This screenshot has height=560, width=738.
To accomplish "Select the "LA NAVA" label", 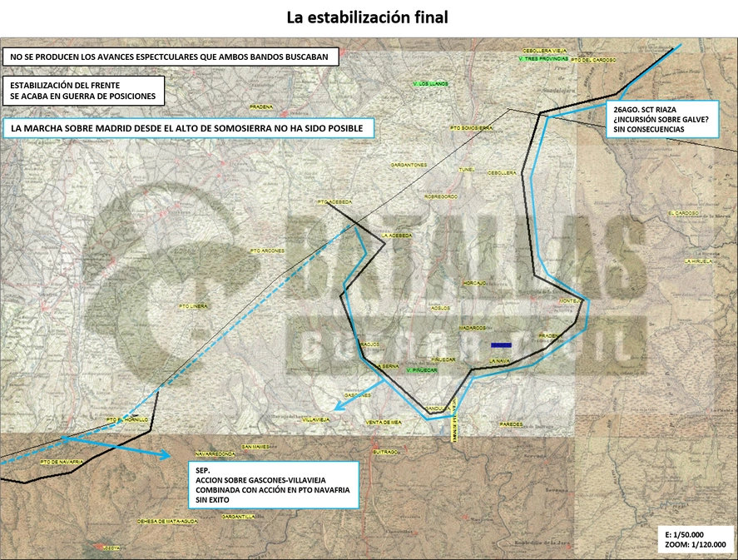I will coord(499,361).
